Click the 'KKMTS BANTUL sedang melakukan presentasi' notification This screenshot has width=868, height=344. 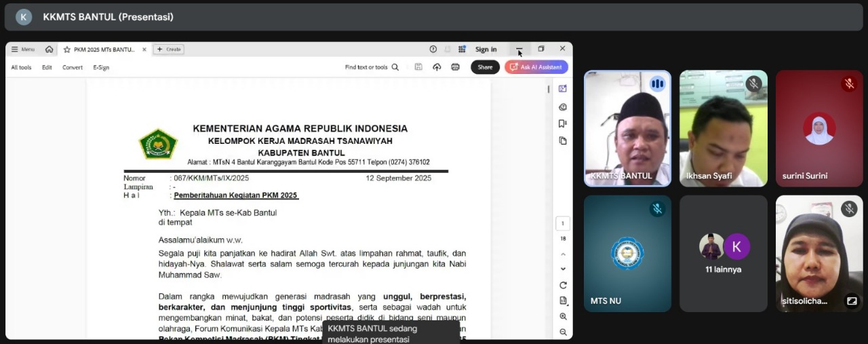[391, 333]
